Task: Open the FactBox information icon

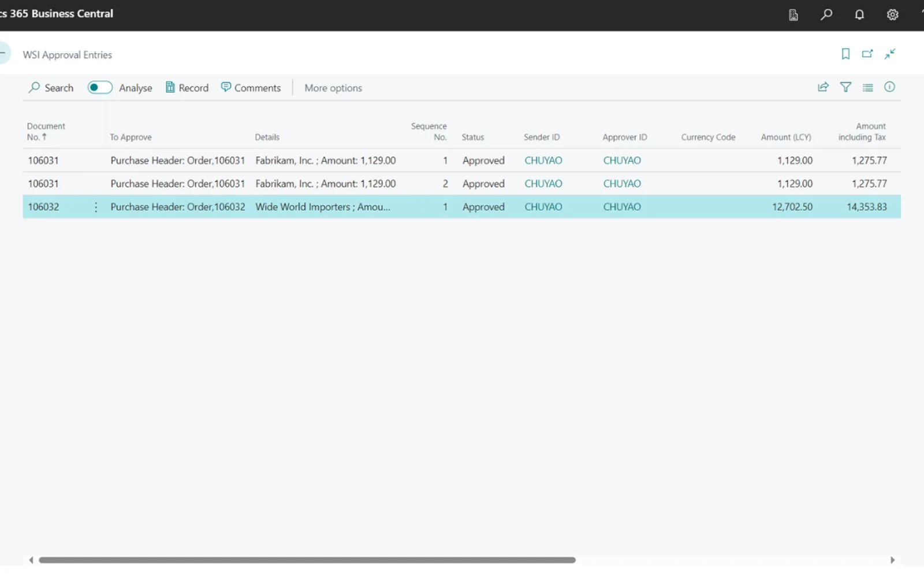Action: click(889, 87)
